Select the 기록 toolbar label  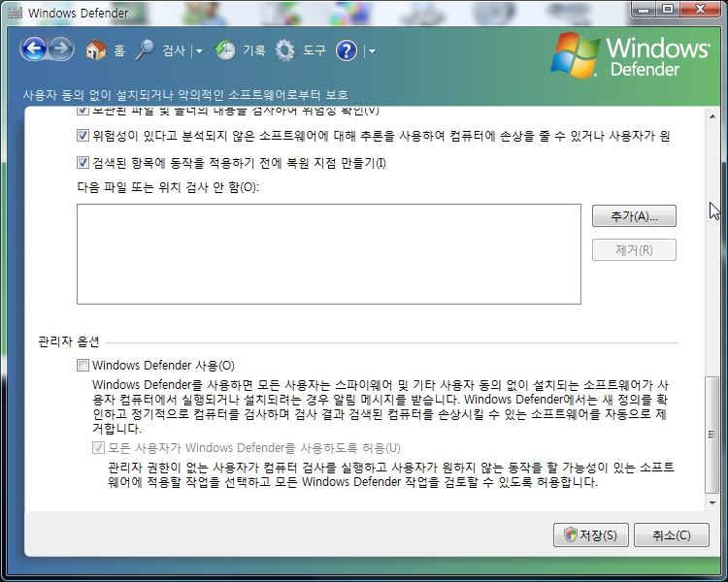click(x=254, y=50)
